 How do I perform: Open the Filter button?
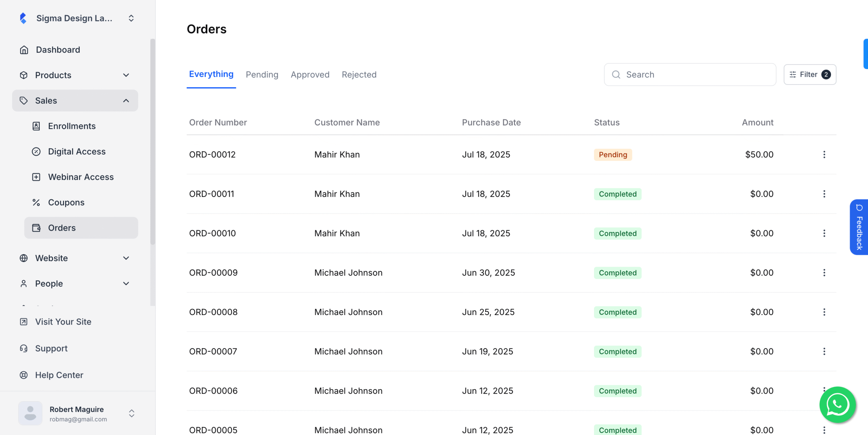coord(810,75)
